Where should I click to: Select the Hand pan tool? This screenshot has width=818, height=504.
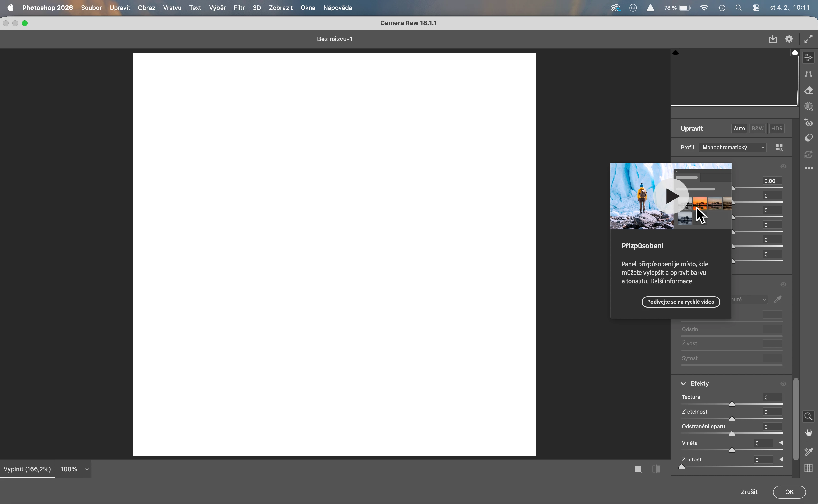(x=808, y=433)
